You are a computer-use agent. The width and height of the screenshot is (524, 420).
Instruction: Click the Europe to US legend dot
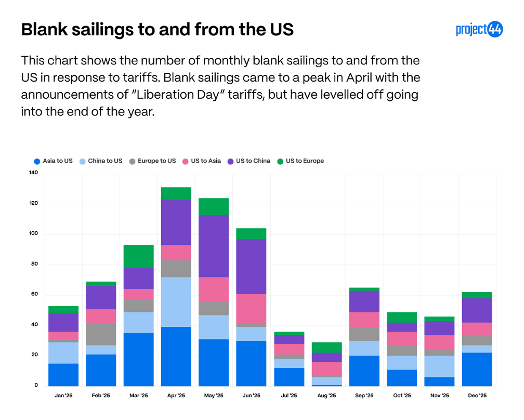[132, 161]
